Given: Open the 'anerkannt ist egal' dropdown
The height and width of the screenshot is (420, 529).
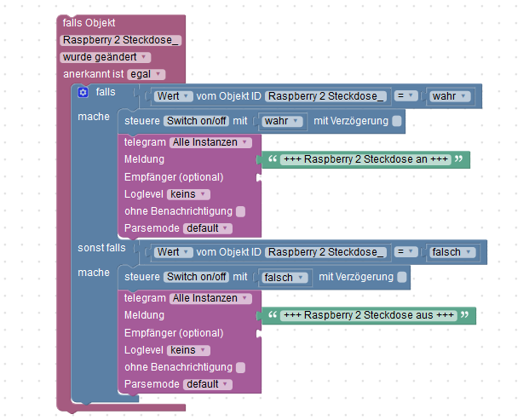Looking at the screenshot, I should tap(146, 74).
